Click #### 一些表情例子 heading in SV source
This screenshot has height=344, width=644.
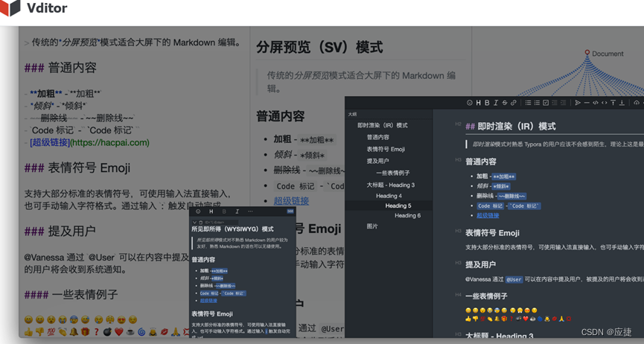(71, 295)
